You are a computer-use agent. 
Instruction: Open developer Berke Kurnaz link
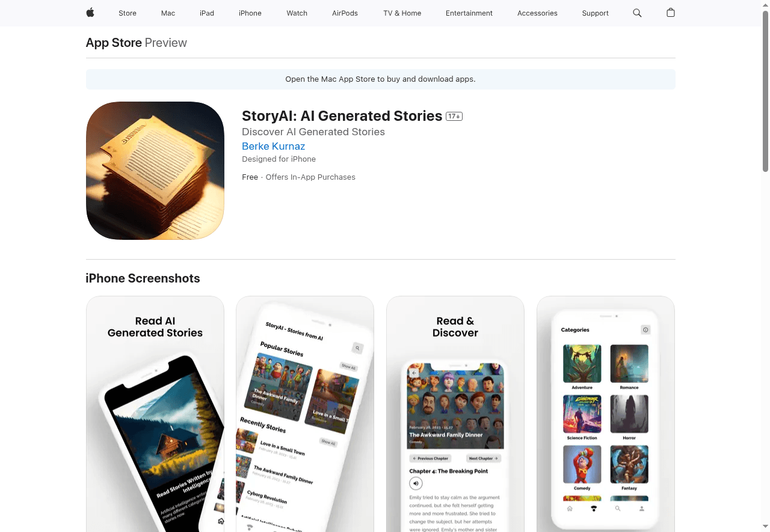[x=273, y=146]
